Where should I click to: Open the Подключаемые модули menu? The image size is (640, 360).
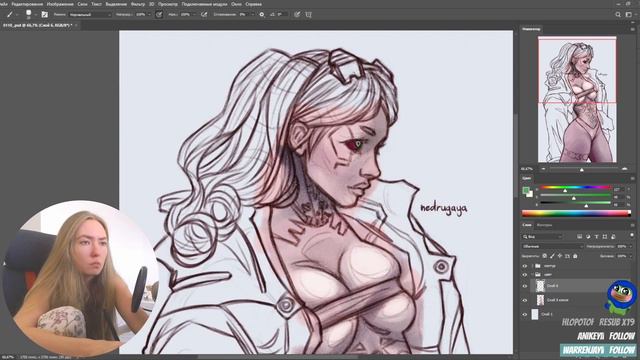(x=204, y=4)
